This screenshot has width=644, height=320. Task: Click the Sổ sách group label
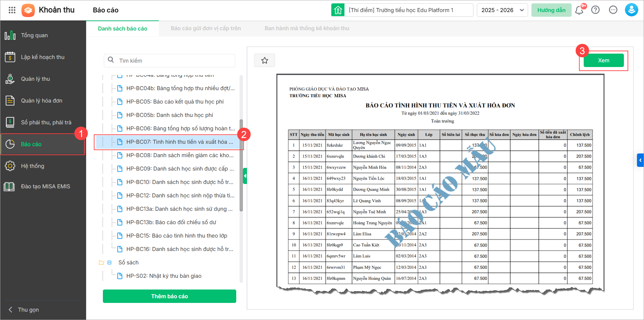(x=128, y=262)
